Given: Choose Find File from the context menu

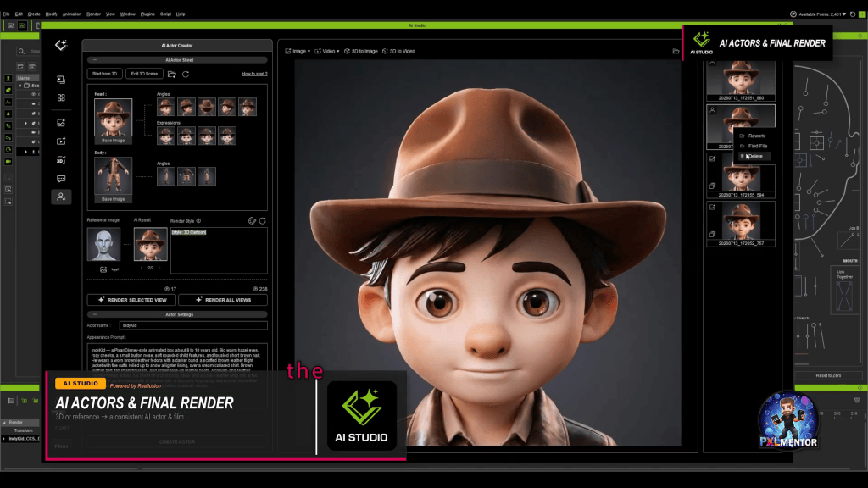Looking at the screenshot, I should [x=757, y=146].
